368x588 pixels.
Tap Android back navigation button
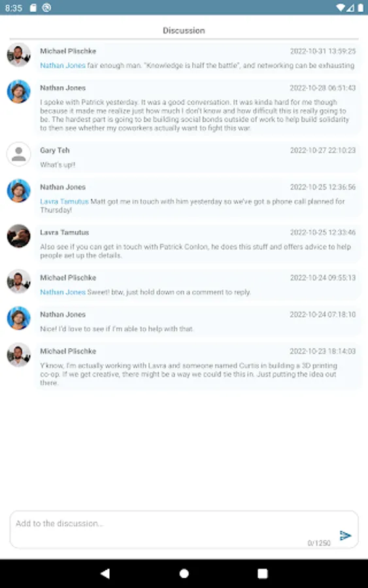click(x=105, y=573)
